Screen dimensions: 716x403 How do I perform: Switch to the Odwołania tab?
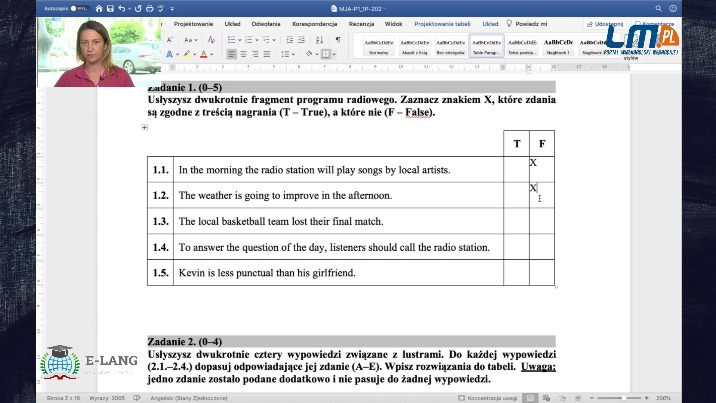[x=266, y=24]
